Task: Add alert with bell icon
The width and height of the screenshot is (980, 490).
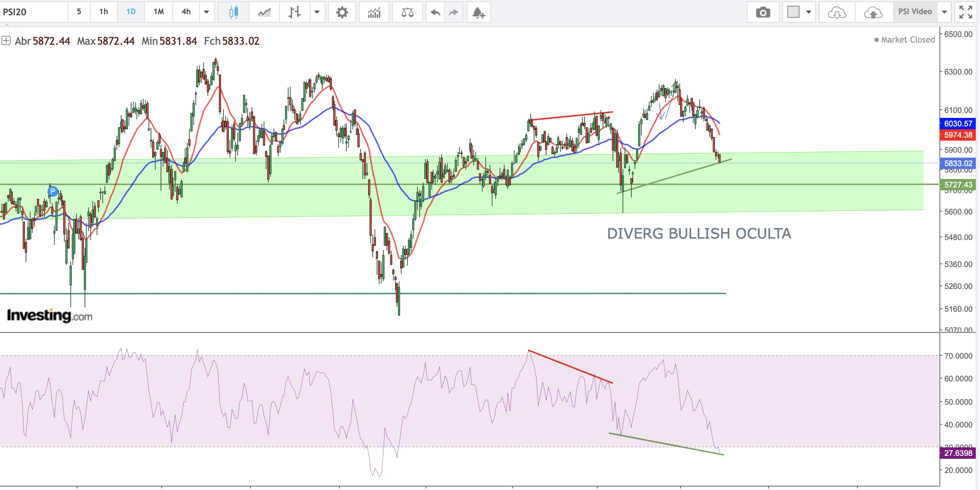Action: 479,12
